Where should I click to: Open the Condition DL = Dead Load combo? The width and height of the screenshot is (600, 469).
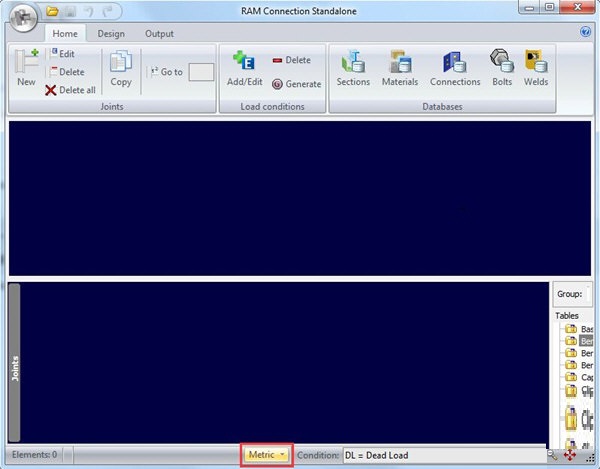[x=444, y=455]
